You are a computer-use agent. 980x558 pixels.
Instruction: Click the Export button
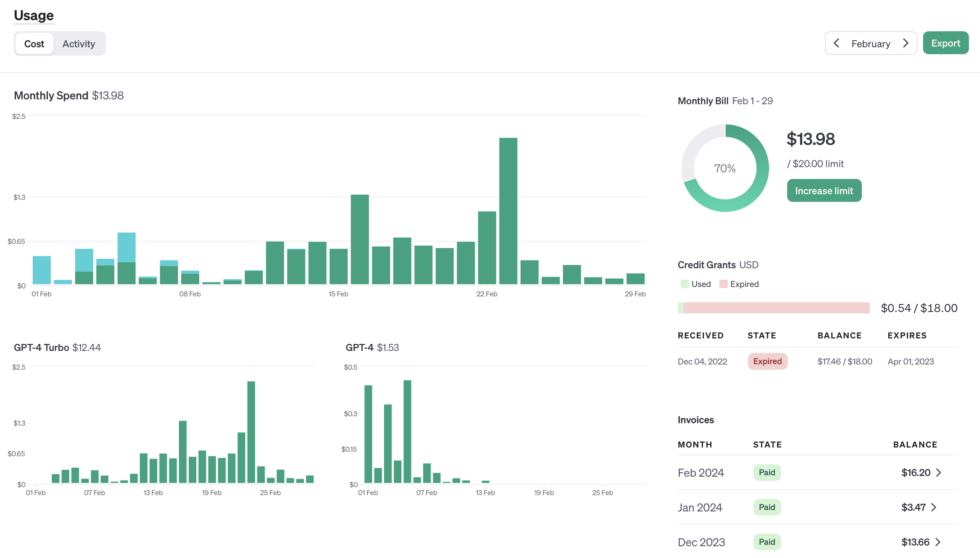(x=945, y=43)
